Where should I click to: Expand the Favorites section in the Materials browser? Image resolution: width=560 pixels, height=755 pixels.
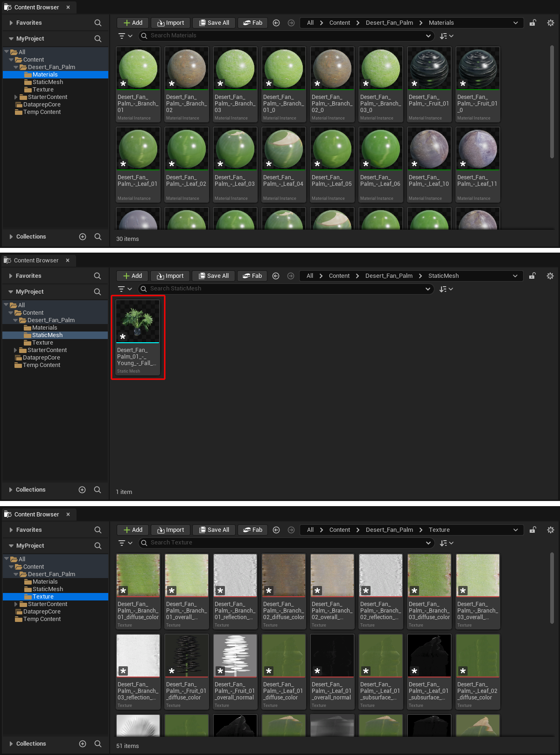click(x=11, y=23)
